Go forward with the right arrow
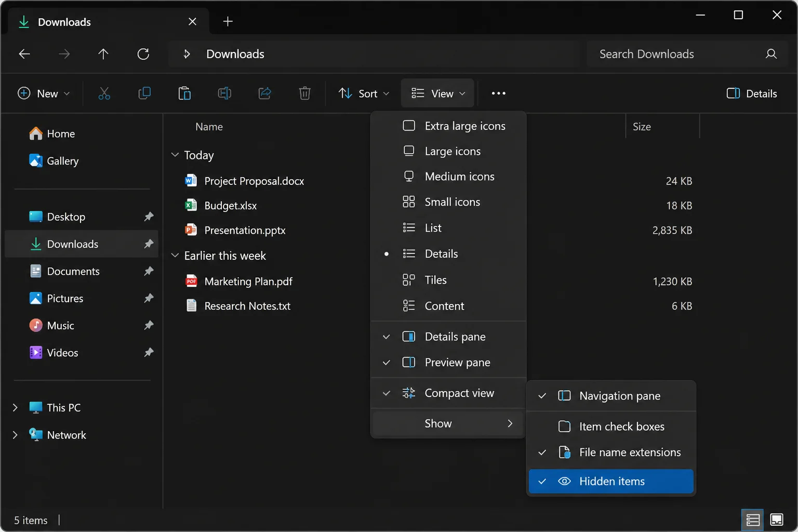The image size is (798, 532). tap(64, 54)
